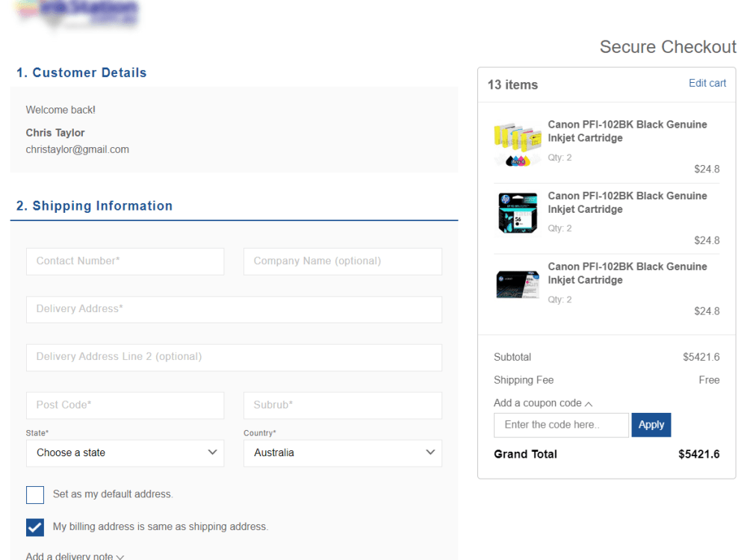Click the name Chris Taylor
Viewport: 747px width, 560px height.
coord(55,133)
